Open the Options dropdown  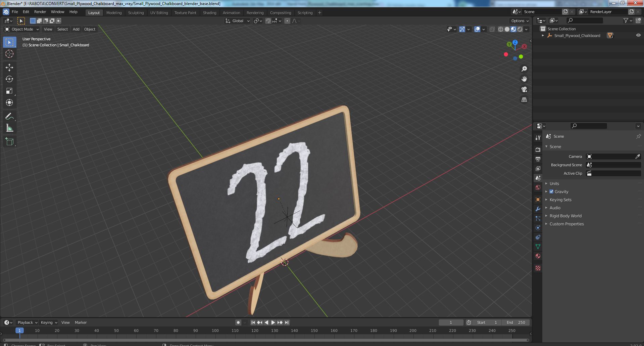pyautogui.click(x=520, y=21)
